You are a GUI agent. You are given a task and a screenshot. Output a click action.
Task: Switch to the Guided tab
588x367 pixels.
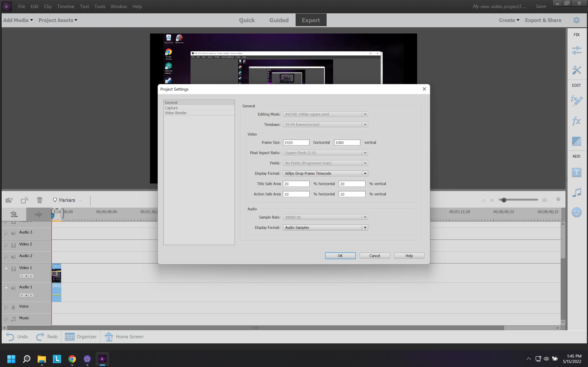279,20
